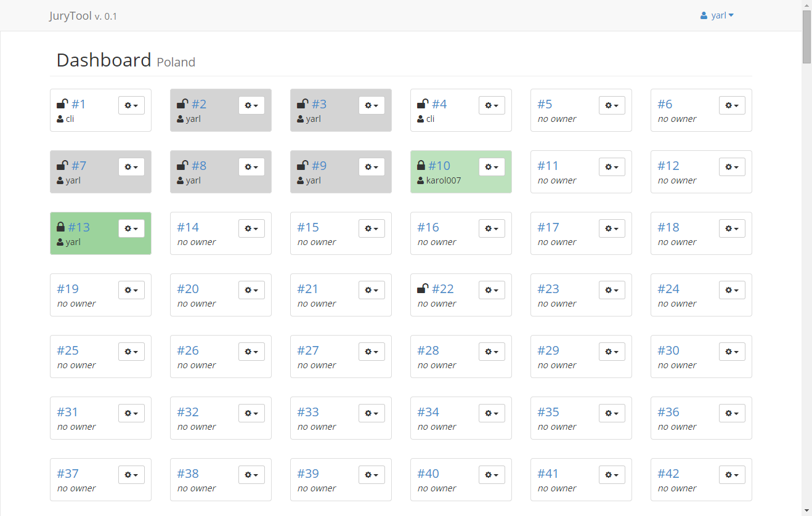Click the user icon beside cli on card #1

tap(60, 119)
